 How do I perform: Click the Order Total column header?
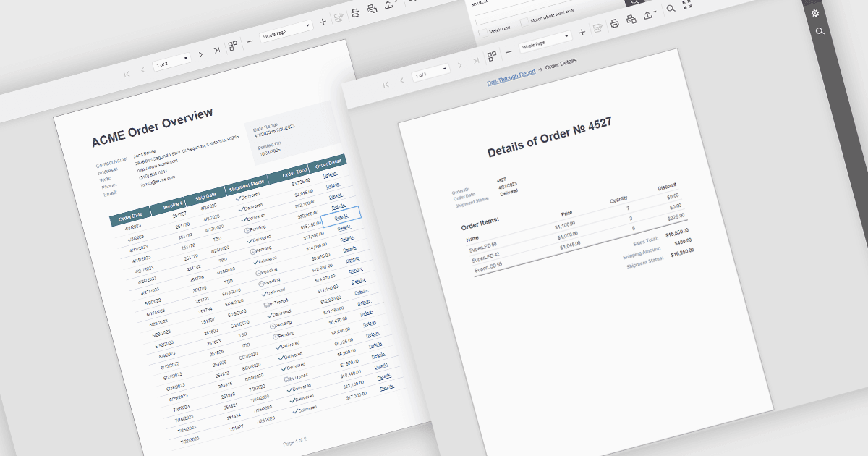pyautogui.click(x=289, y=174)
